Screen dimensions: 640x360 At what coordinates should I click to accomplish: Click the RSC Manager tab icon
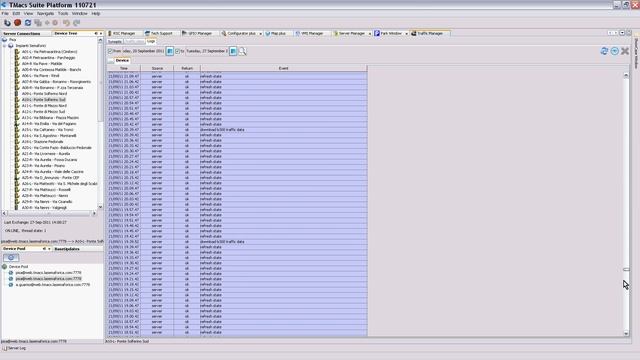[110, 33]
